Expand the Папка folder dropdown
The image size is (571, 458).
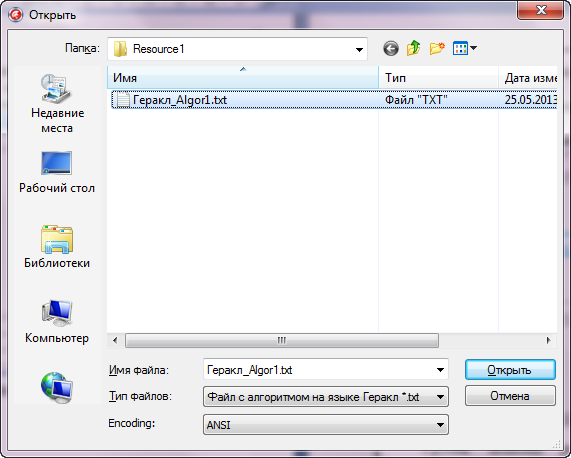point(359,49)
